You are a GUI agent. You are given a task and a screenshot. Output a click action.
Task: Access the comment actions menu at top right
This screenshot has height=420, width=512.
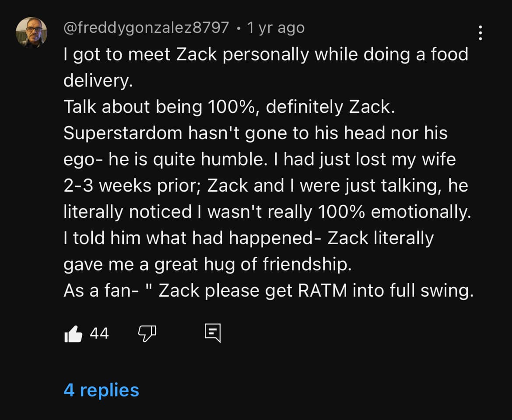point(480,31)
